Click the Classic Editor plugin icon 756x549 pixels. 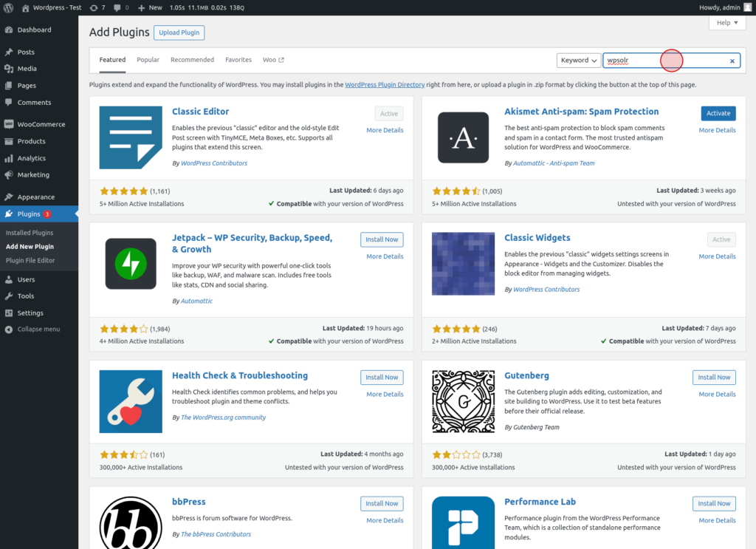coord(131,137)
